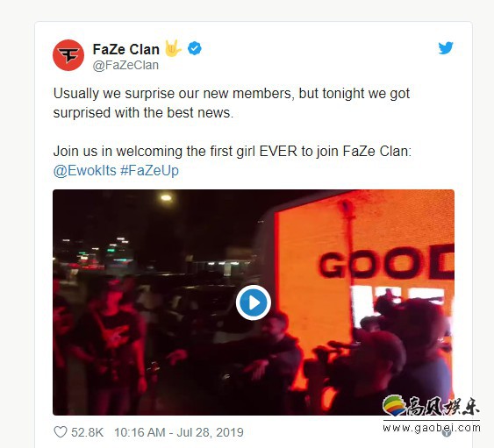The height and width of the screenshot is (448, 494).
Task: Click the Twitter bird logo
Action: 446,48
